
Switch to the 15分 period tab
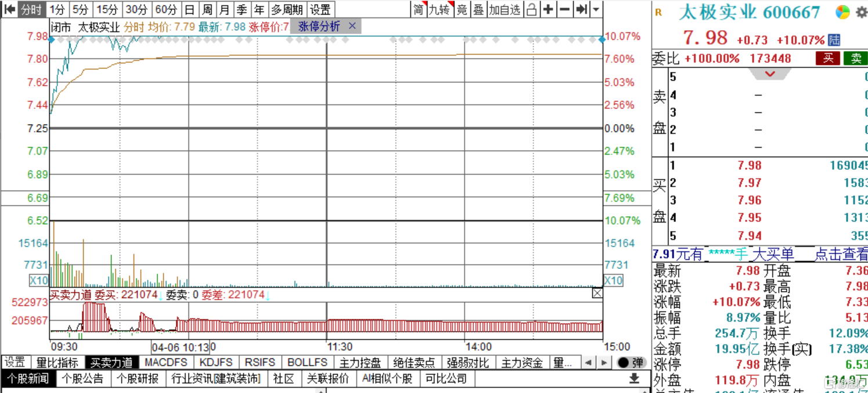coord(107,9)
